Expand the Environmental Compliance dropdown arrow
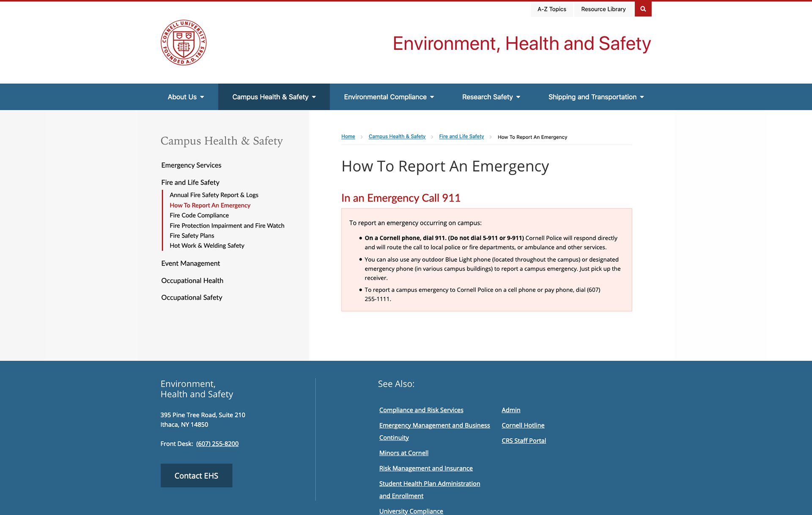The image size is (812, 515). coord(432,97)
